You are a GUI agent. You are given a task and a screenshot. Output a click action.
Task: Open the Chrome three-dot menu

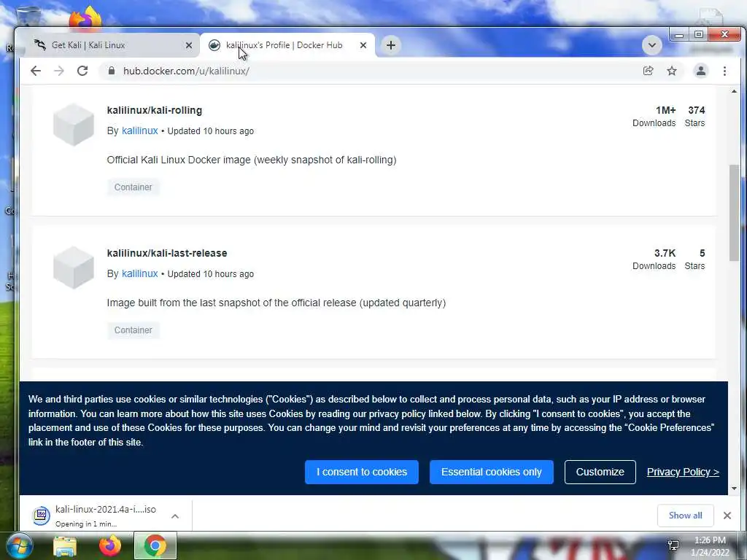[724, 71]
